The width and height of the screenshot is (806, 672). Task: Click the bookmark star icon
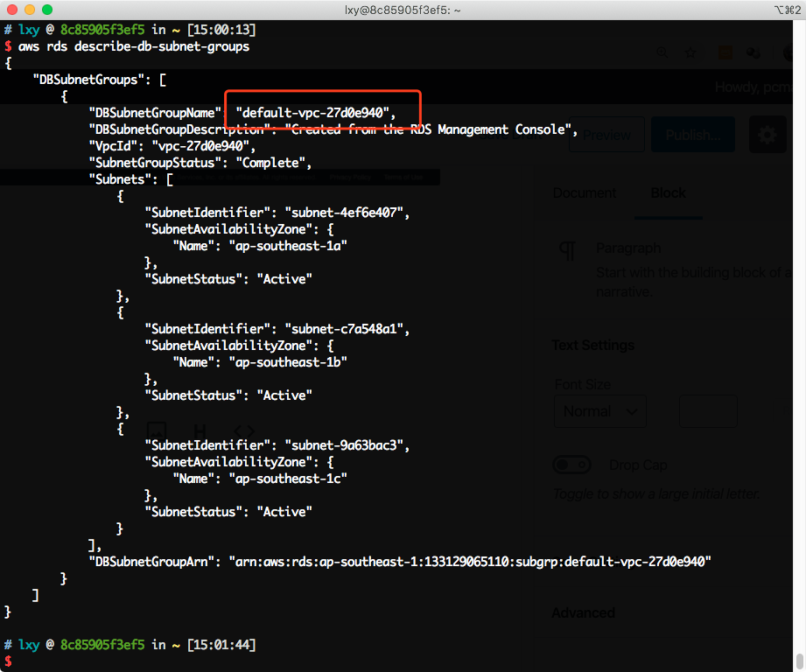(x=690, y=53)
